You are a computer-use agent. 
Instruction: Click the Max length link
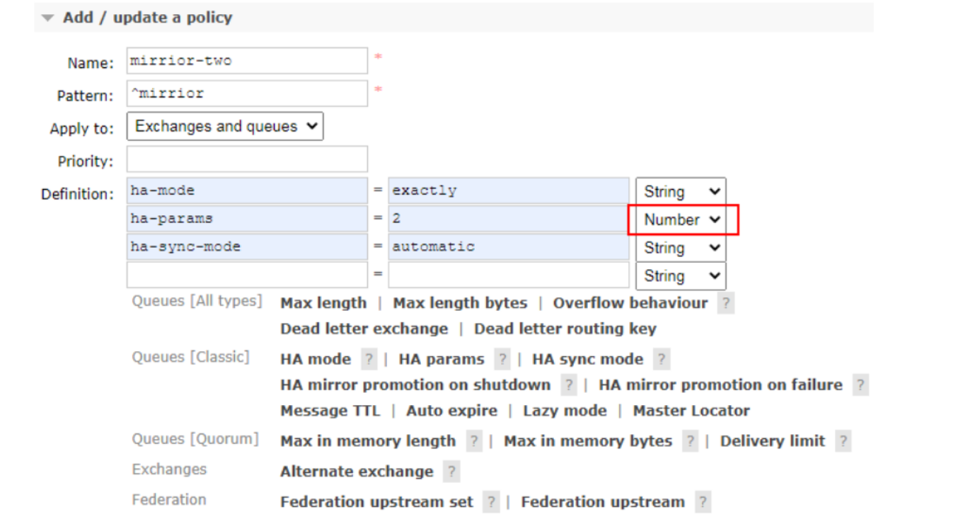pyautogui.click(x=323, y=304)
